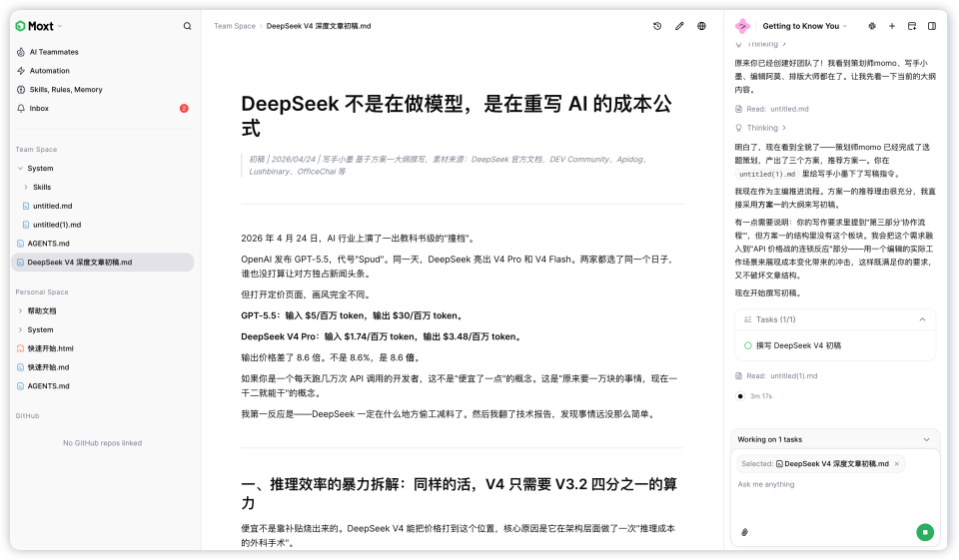
Task: Click the Ask me anything input
Action: 835,484
